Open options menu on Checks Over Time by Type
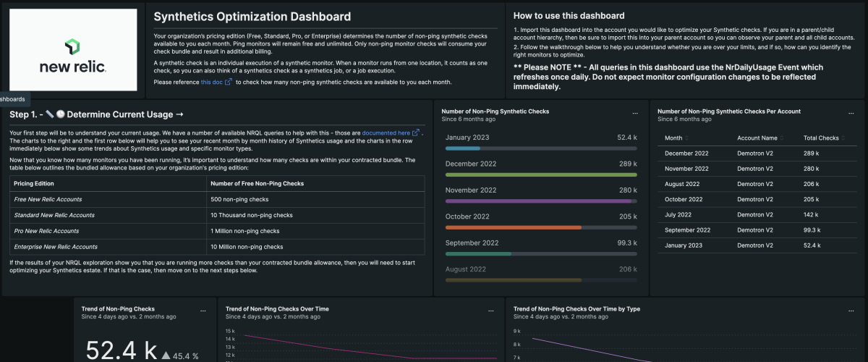This screenshot has height=362, width=868. (851, 311)
